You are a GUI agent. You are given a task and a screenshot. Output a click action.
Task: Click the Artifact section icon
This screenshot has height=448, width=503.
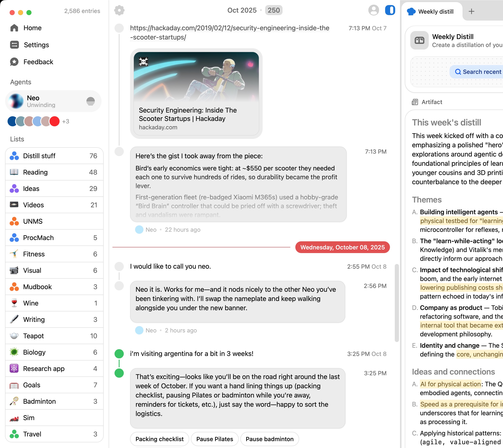(x=415, y=102)
